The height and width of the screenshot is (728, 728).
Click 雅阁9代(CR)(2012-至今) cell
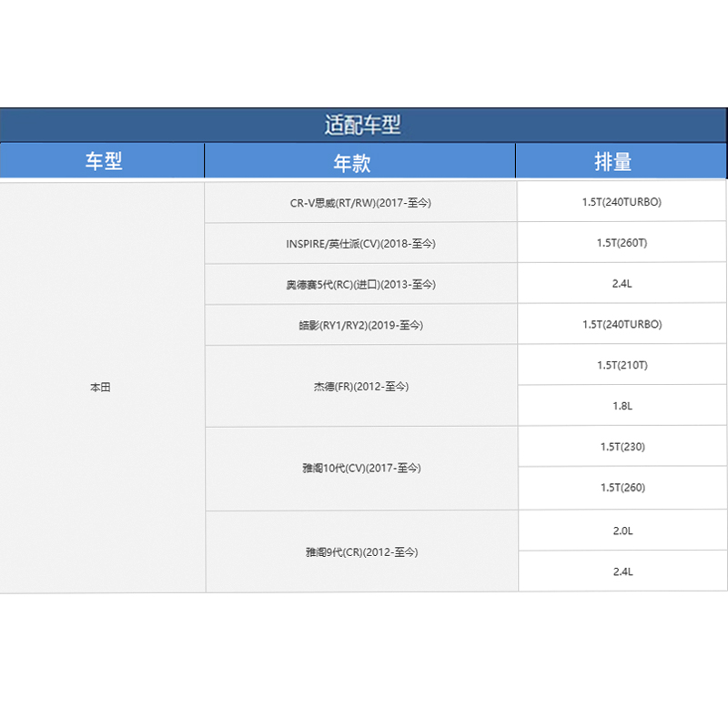[360, 551]
